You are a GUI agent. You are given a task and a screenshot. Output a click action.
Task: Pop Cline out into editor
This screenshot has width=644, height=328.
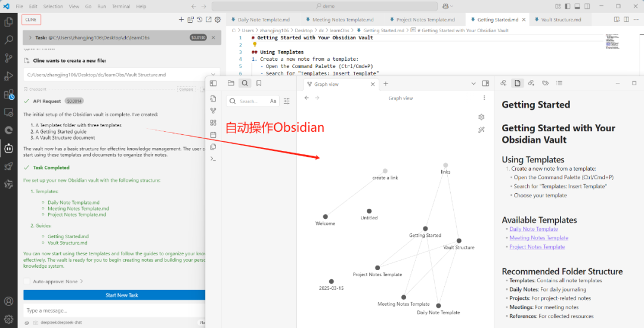point(209,19)
